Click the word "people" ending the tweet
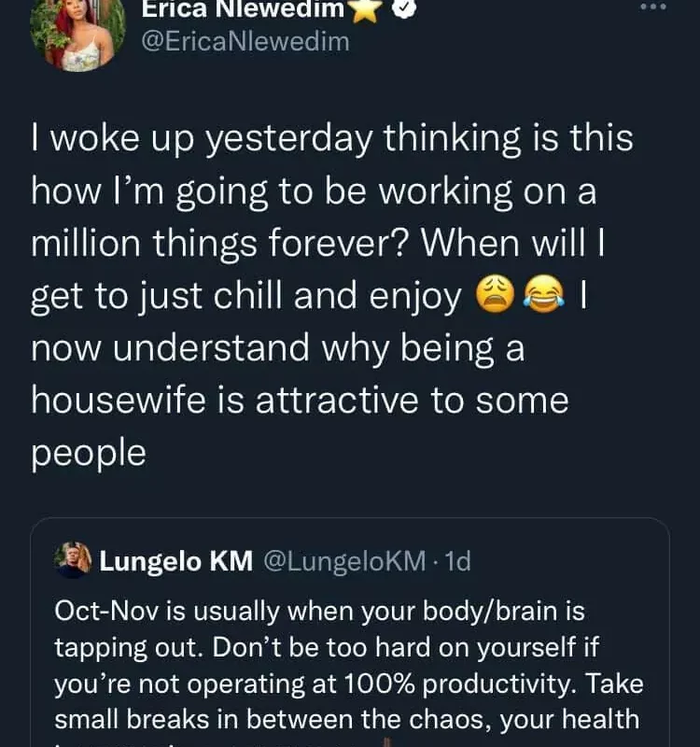Screen dimensions: 700x747 point(89,452)
